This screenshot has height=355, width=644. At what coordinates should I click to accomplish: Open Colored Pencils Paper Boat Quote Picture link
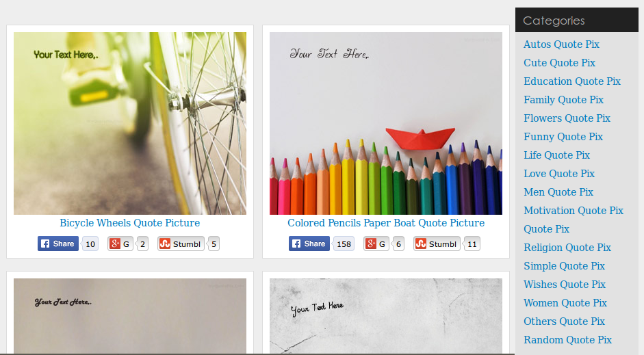386,223
